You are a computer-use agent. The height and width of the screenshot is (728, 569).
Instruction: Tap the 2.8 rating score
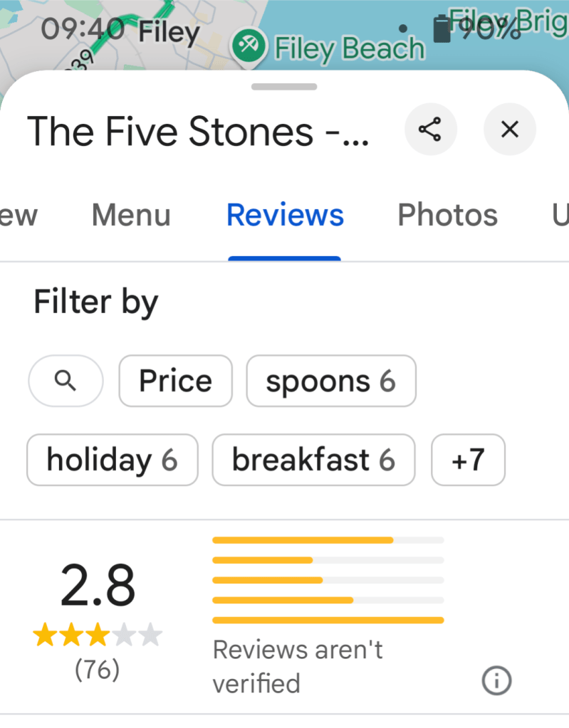click(x=98, y=586)
